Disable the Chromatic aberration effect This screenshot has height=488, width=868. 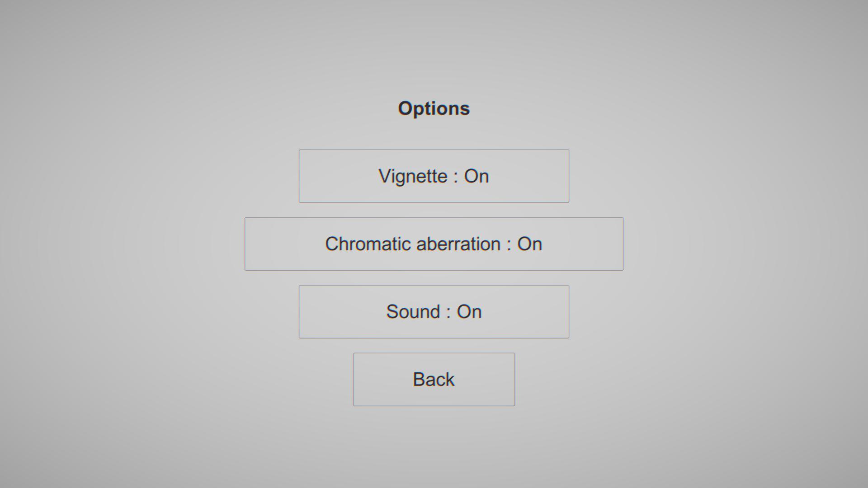(x=434, y=244)
